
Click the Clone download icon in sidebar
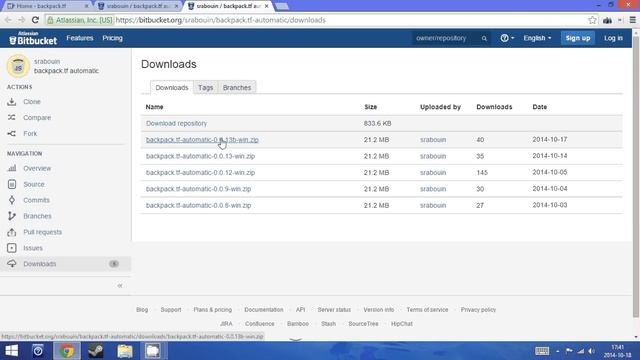point(11,102)
